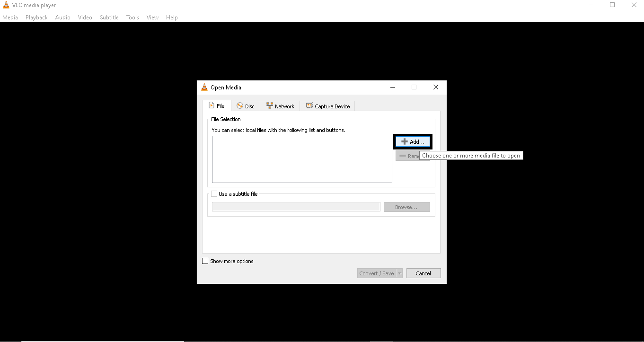Switch to the Disc tab
644x342 pixels.
[x=246, y=106]
